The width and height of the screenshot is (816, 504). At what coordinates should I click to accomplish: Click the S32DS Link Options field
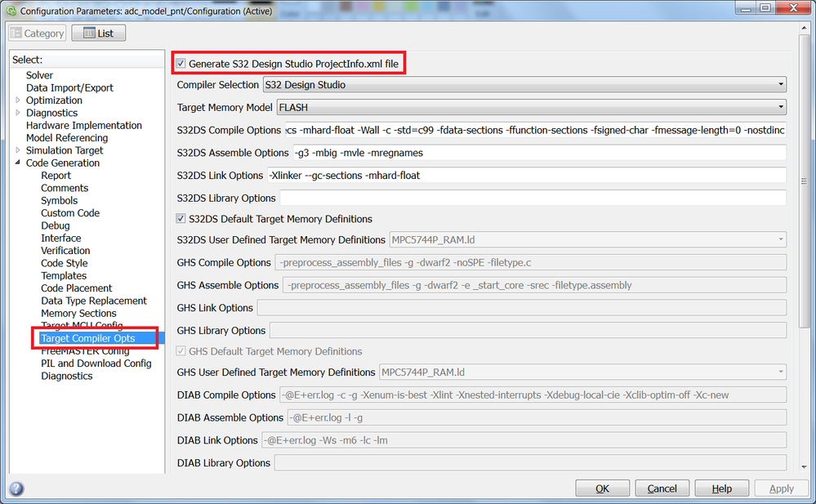click(527, 175)
